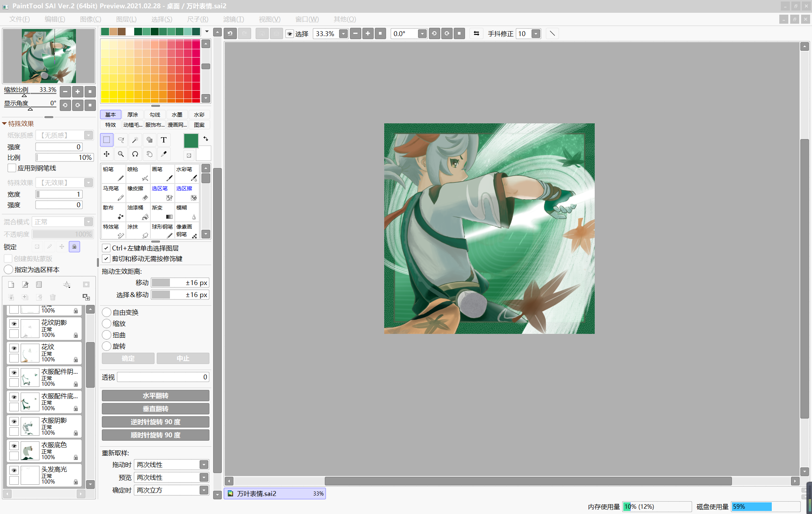Click the 透视 value input field
The width and height of the screenshot is (812, 514).
163,377
